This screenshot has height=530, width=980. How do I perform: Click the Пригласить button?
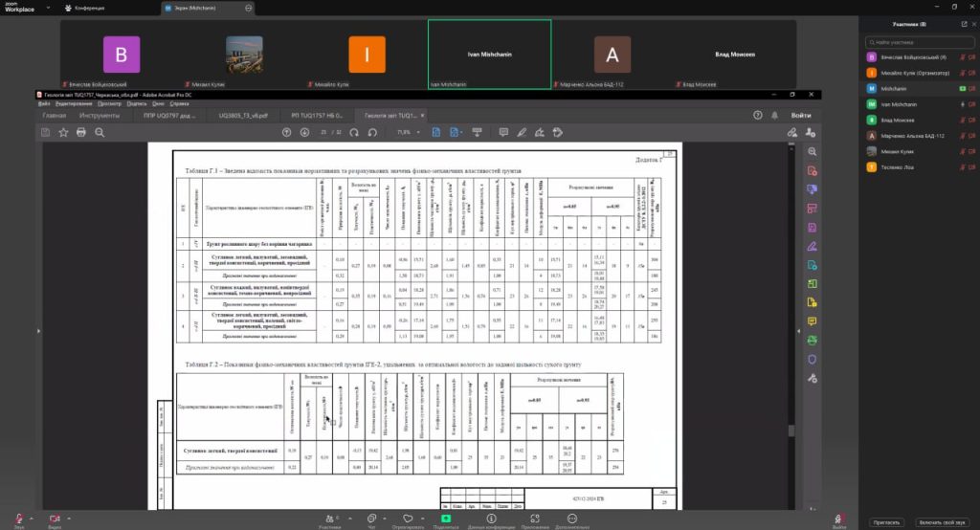click(x=886, y=521)
